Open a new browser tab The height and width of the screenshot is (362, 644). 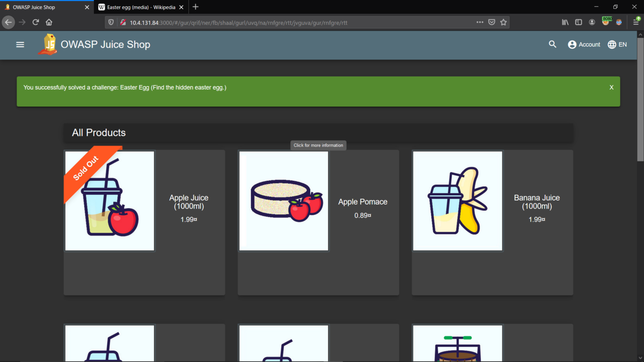click(195, 7)
